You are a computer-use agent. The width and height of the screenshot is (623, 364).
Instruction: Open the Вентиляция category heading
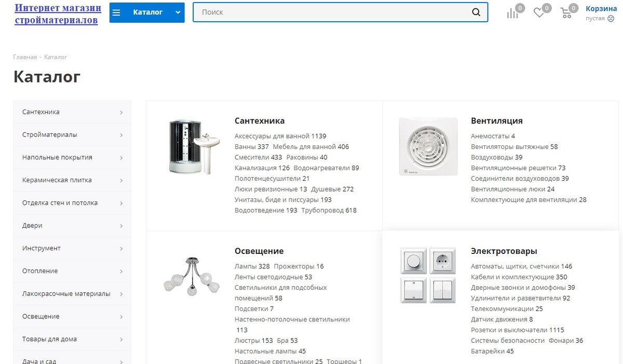click(497, 120)
